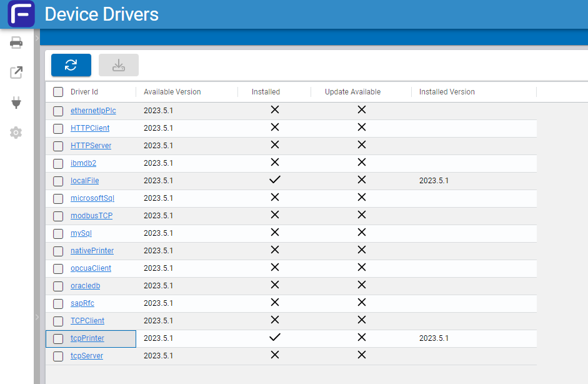Viewport: 588px width, 384px height.
Task: Open the modbusTCP driver link
Action: [91, 216]
